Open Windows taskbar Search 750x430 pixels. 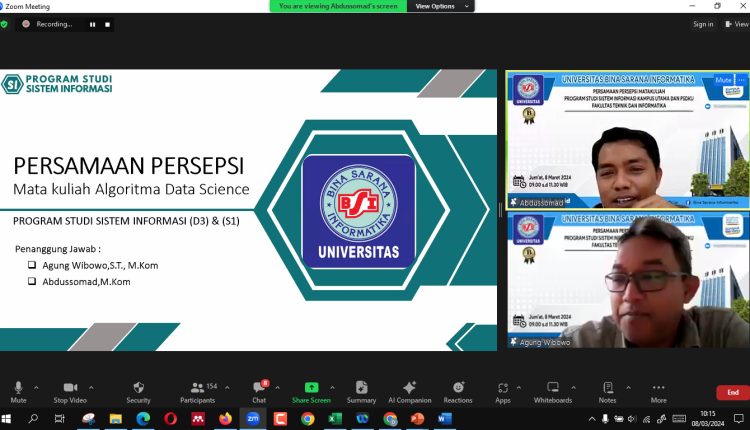[x=33, y=419]
